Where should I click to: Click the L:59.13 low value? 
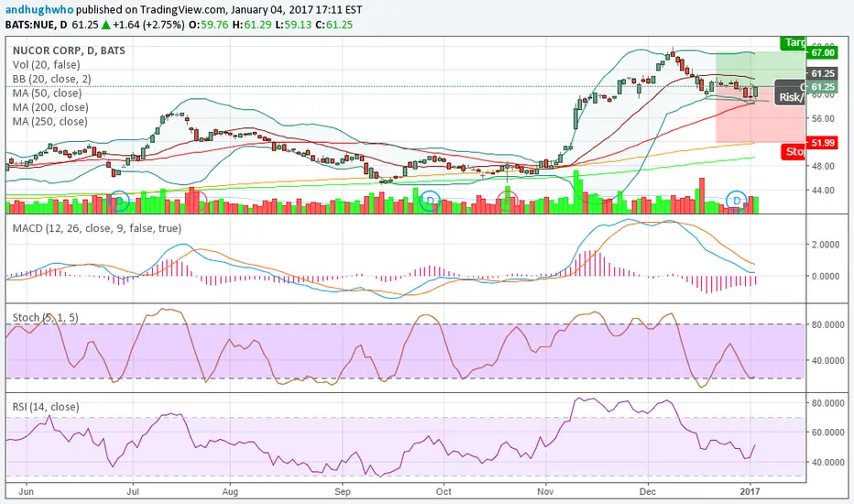(x=293, y=25)
